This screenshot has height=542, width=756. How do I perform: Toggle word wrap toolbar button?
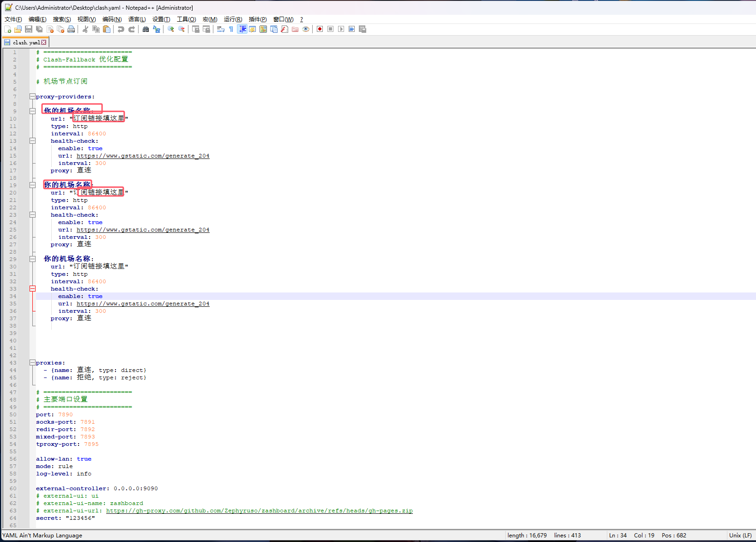(220, 29)
